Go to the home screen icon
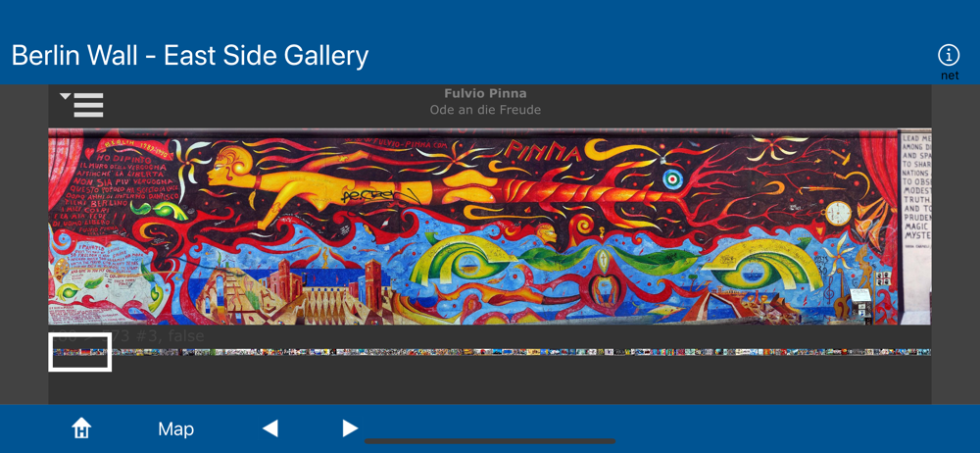This screenshot has height=453, width=980. (81, 428)
